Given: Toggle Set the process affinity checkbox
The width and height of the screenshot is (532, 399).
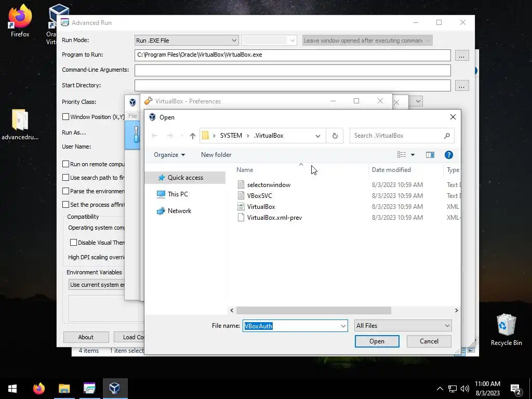Looking at the screenshot, I should [x=66, y=205].
